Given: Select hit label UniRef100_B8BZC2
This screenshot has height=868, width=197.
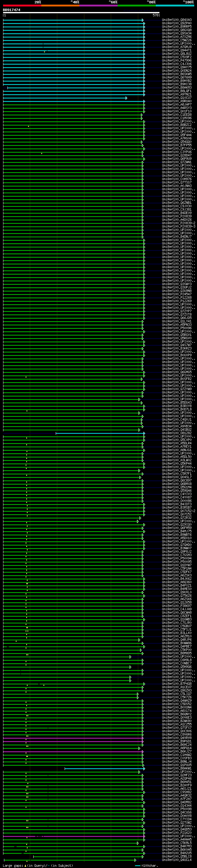Looking at the screenshot, I should (x=177, y=125).
